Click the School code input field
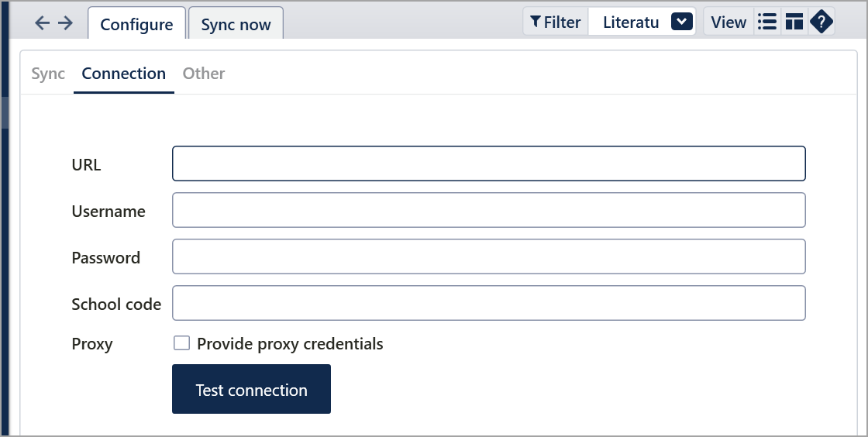Image resolution: width=868 pixels, height=437 pixels. [489, 303]
